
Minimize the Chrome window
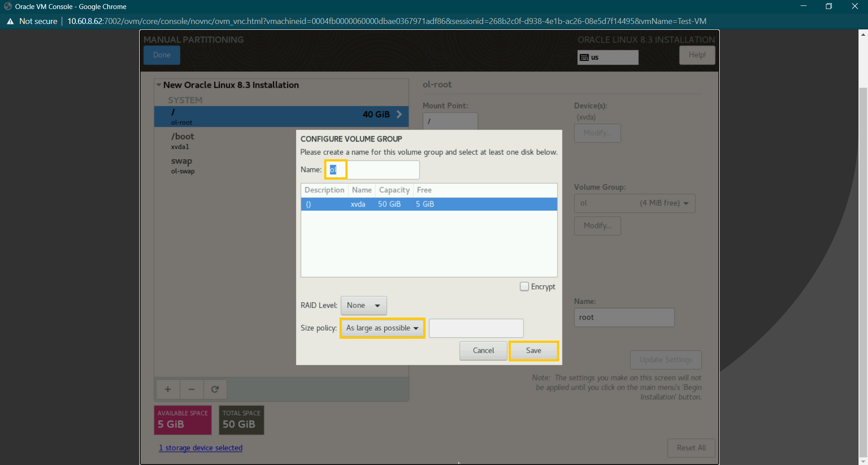(x=803, y=6)
